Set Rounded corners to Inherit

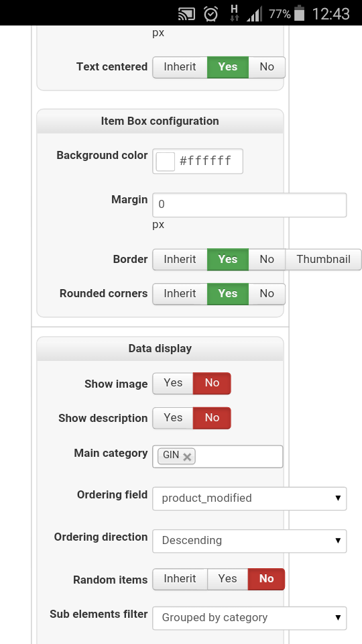tap(180, 294)
